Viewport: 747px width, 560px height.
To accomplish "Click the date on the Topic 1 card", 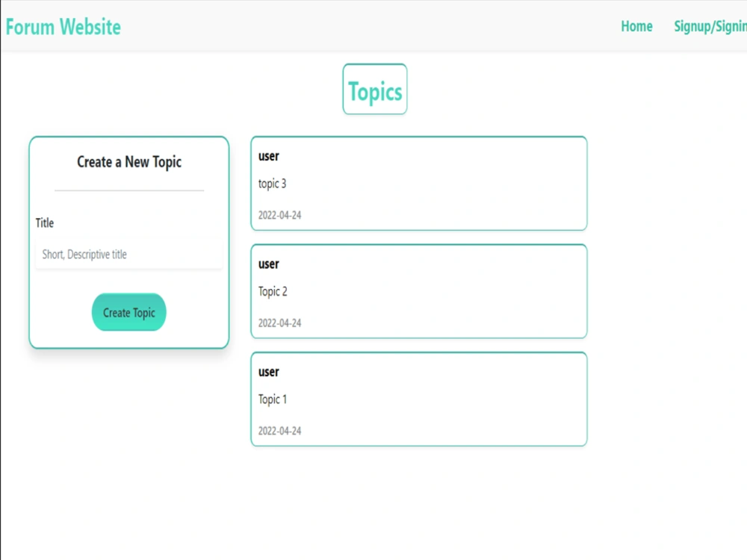I will (279, 431).
